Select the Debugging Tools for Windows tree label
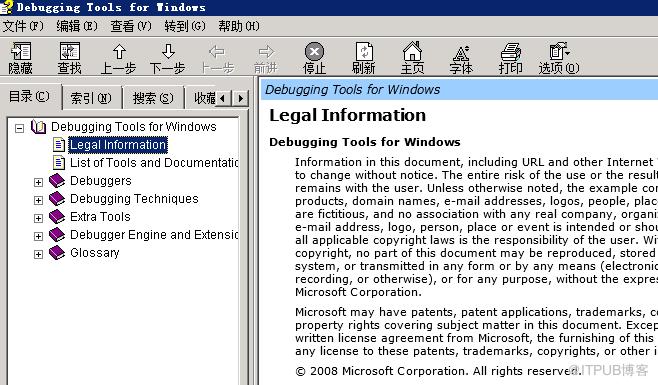658x385 pixels. pos(134,127)
